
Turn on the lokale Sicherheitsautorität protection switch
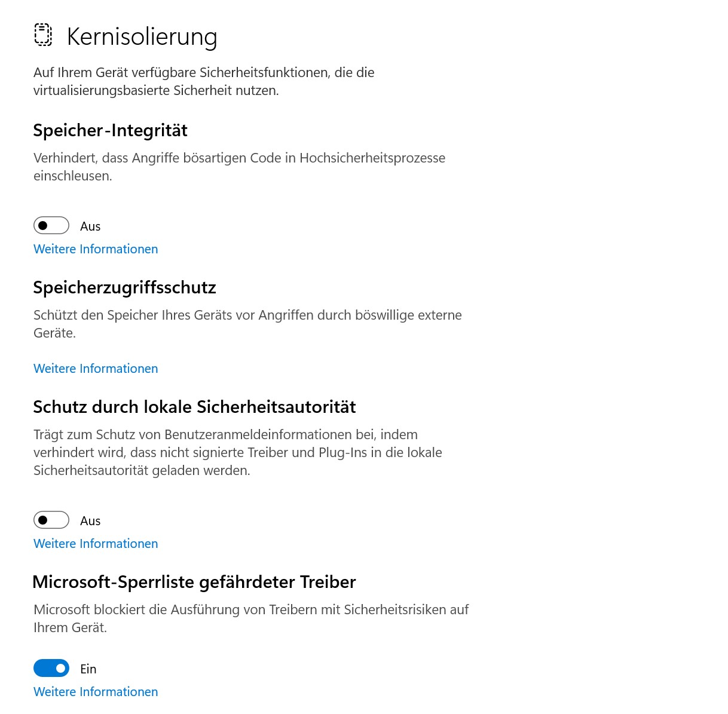pos(51,520)
